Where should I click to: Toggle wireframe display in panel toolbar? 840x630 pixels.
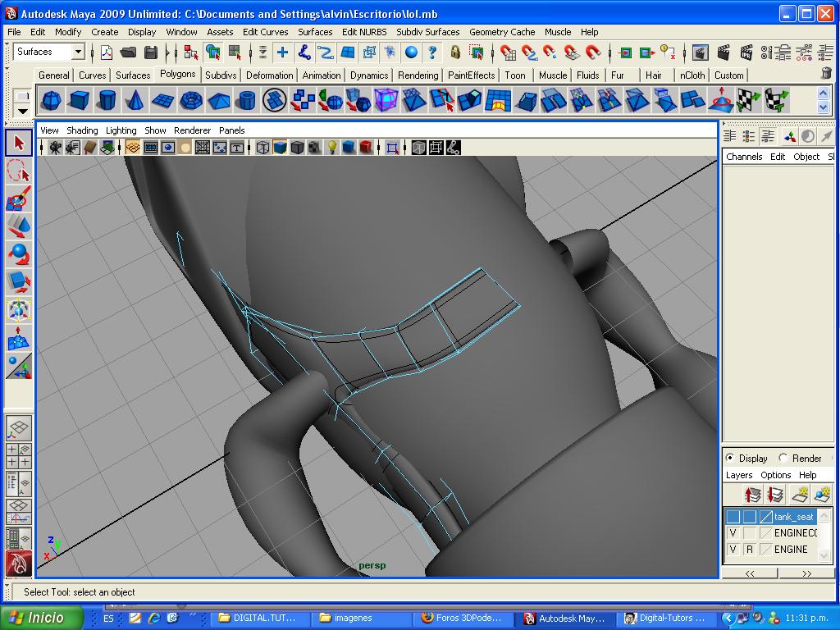point(262,147)
